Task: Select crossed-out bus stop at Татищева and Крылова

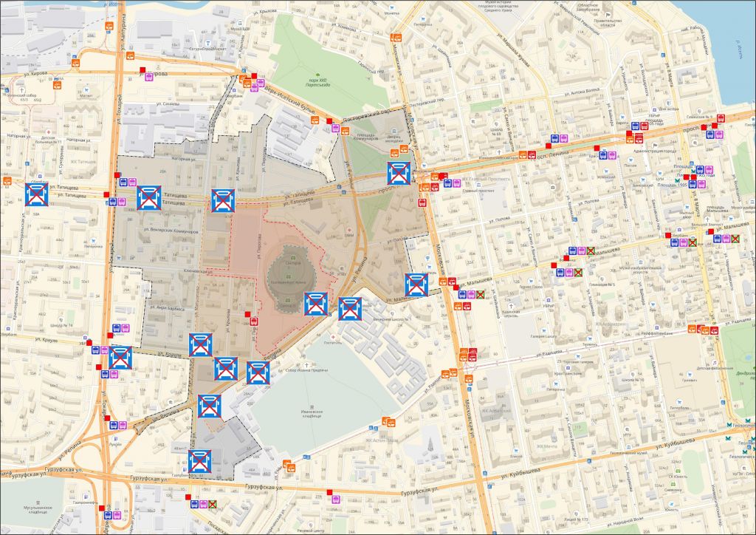Action: (223, 200)
